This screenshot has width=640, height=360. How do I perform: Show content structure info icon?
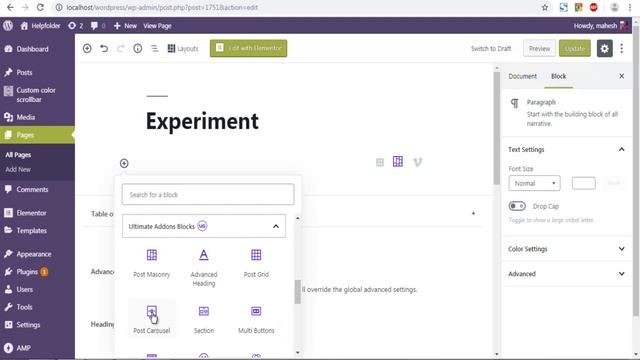click(138, 48)
